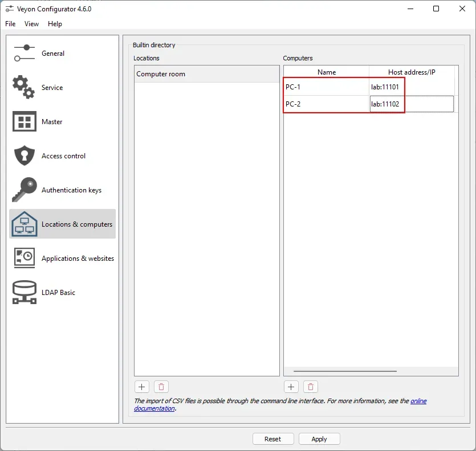Open the General settings page icon
The width and height of the screenshot is (476, 451).
click(x=25, y=53)
